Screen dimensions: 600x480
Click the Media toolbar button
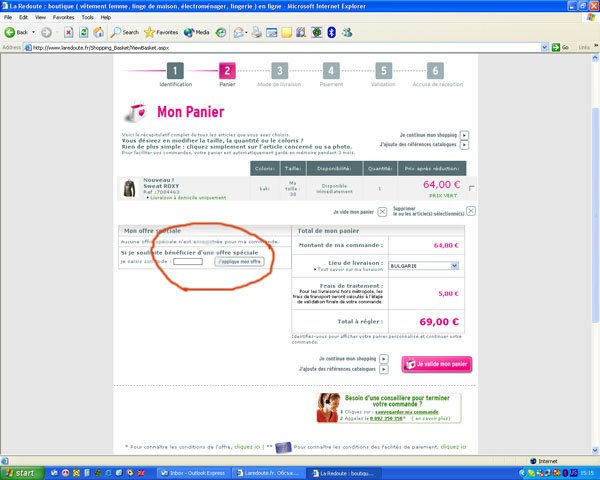197,32
